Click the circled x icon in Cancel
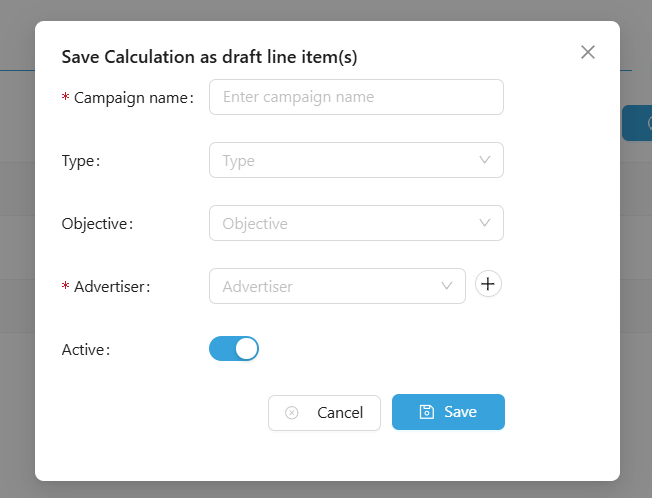Image resolution: width=652 pixels, height=498 pixels. pos(292,413)
